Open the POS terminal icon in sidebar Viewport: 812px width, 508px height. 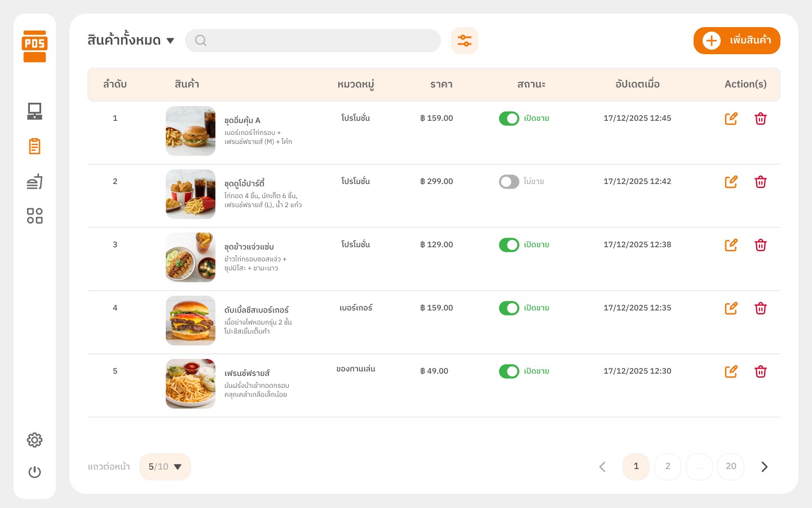click(34, 111)
